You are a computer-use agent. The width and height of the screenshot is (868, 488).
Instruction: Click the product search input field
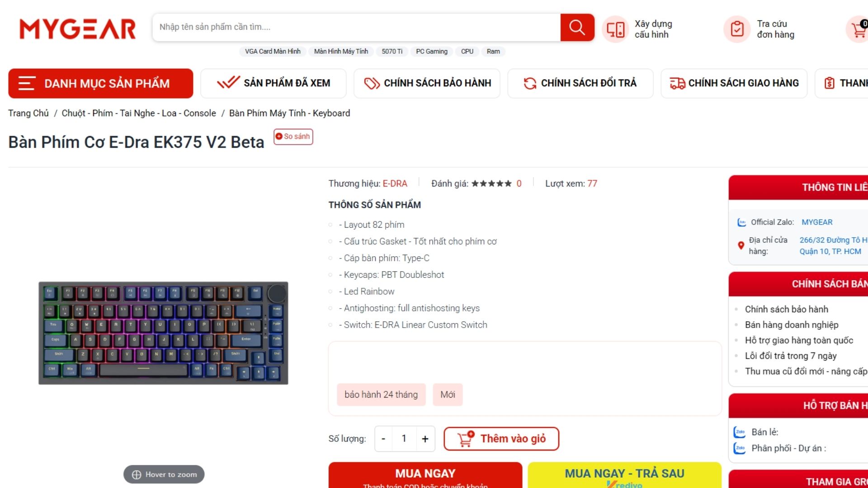(x=357, y=28)
